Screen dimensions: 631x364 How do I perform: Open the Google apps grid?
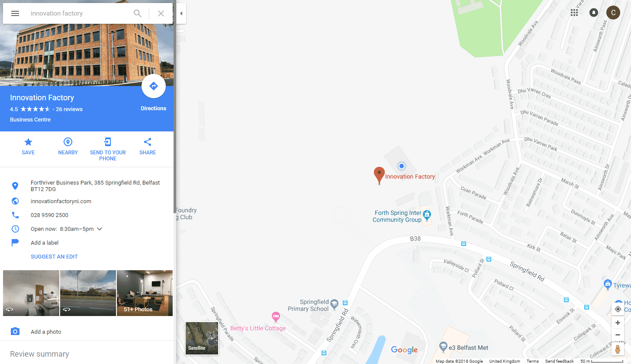click(x=574, y=13)
